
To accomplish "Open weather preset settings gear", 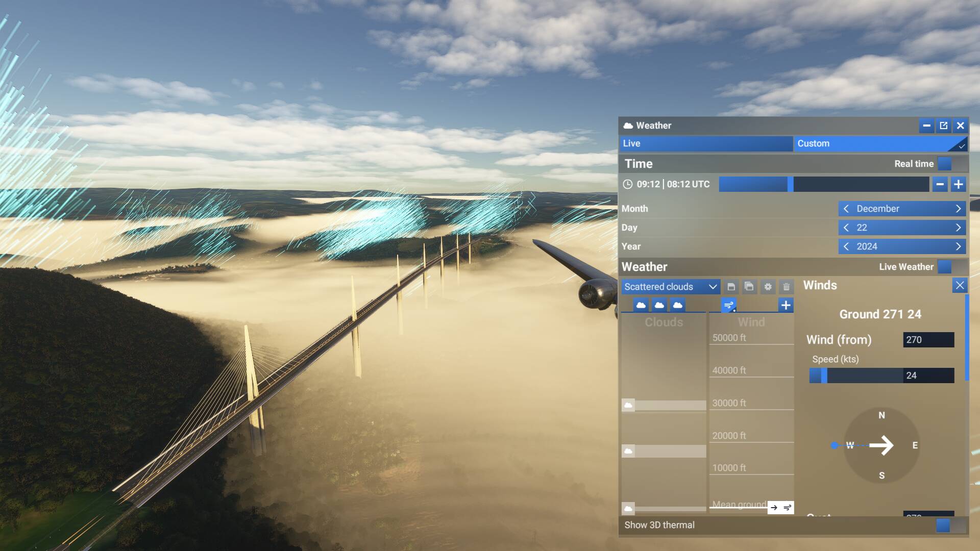I will (768, 287).
